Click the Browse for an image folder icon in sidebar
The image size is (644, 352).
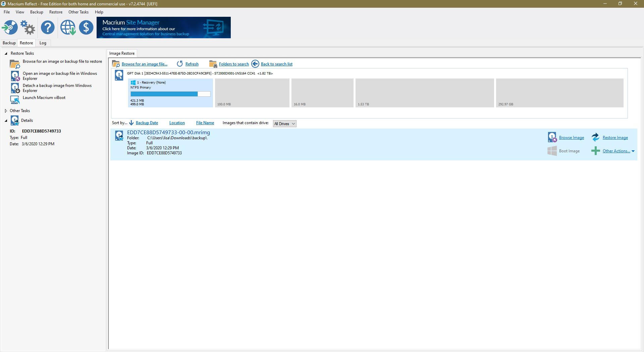[15, 64]
